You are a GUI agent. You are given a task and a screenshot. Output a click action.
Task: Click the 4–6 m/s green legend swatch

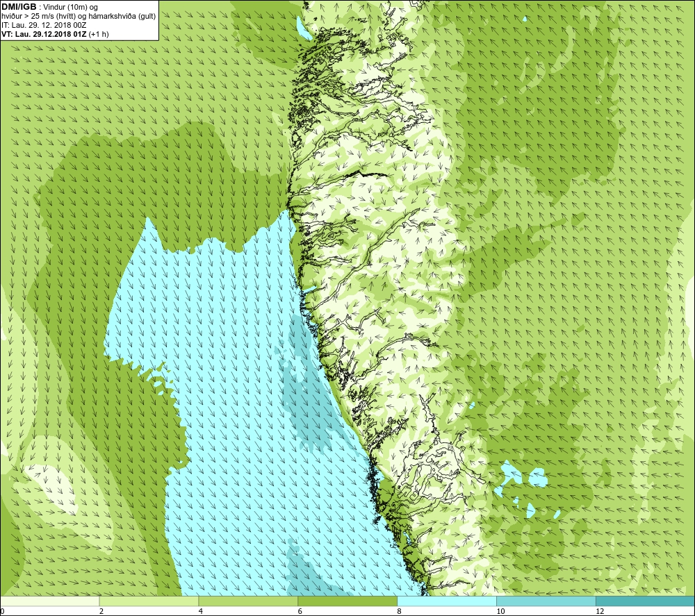point(248,601)
